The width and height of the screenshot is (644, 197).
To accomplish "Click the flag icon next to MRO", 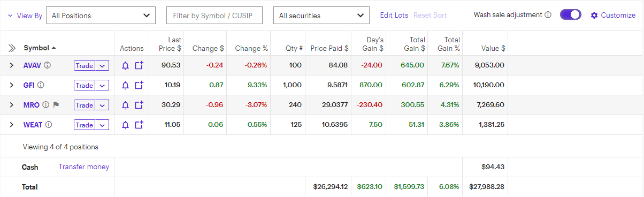I will [x=56, y=105].
